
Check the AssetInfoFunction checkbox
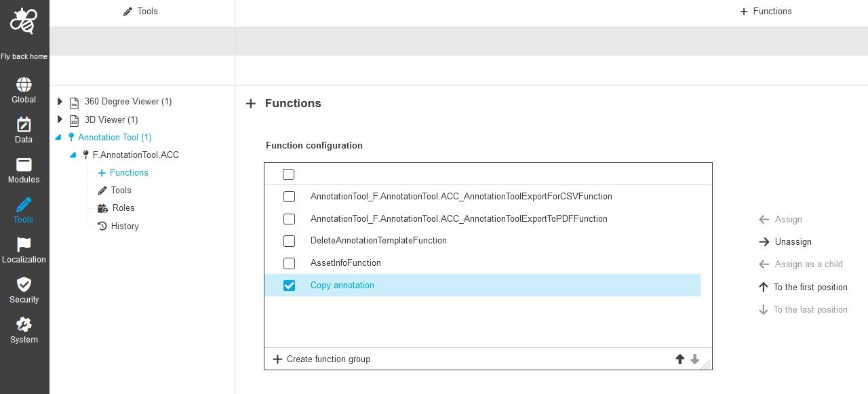(x=290, y=263)
